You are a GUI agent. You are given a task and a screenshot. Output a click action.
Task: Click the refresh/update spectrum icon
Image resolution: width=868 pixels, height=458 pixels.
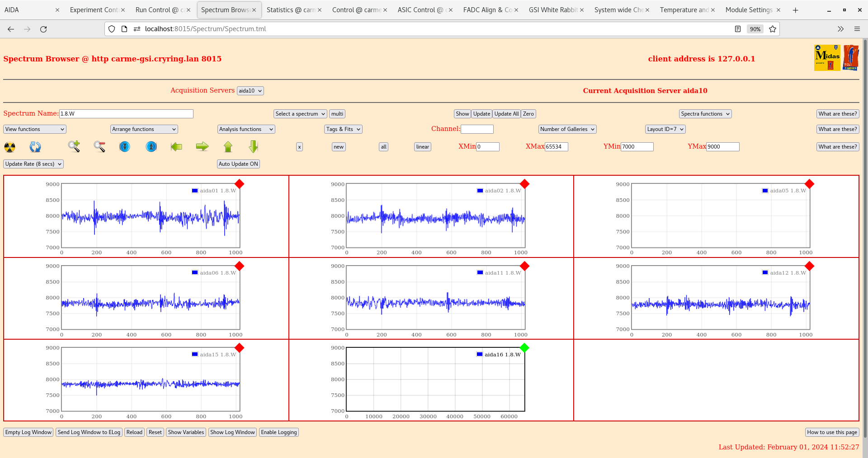pos(35,147)
